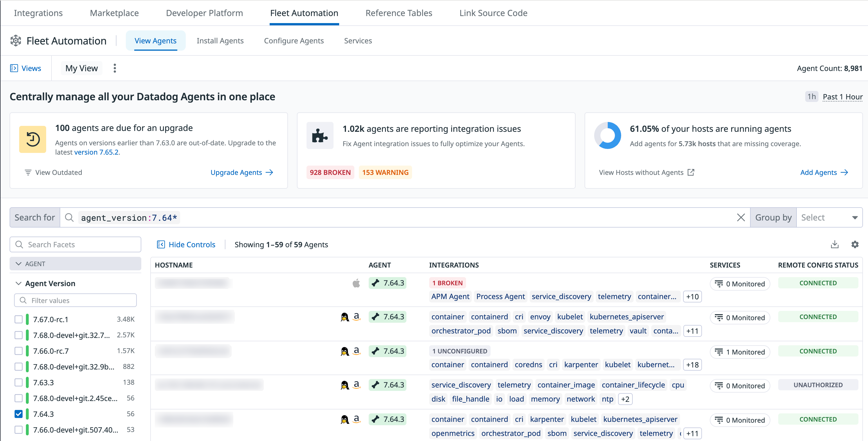The height and width of the screenshot is (441, 868).
Task: Toggle the 7.68.0-devel+git.32.7 version checkbox
Action: tap(19, 335)
